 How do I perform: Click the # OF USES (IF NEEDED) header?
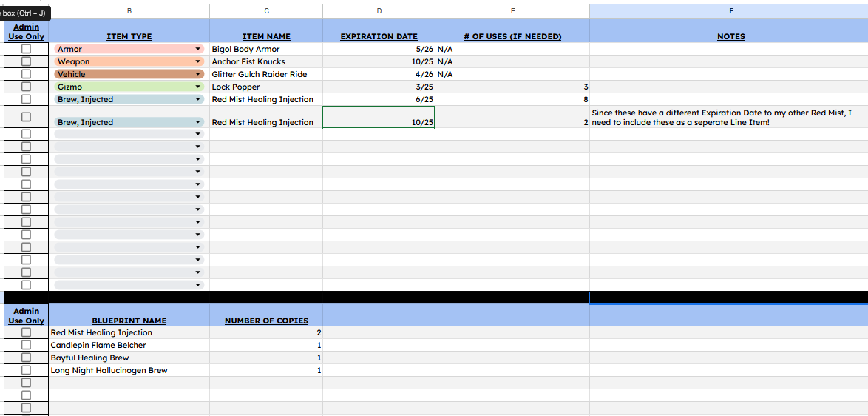click(512, 30)
